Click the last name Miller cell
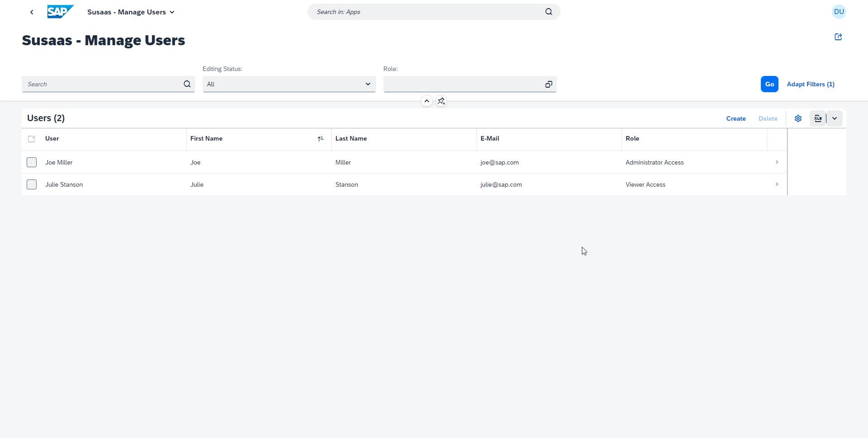 click(343, 162)
